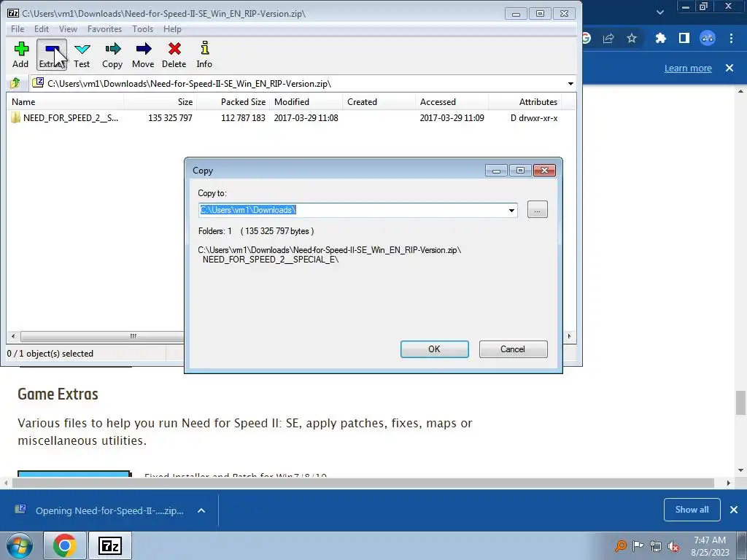Screen dimensions: 747x560
Task: Sort by the Packed Size column header
Action: (x=233, y=102)
